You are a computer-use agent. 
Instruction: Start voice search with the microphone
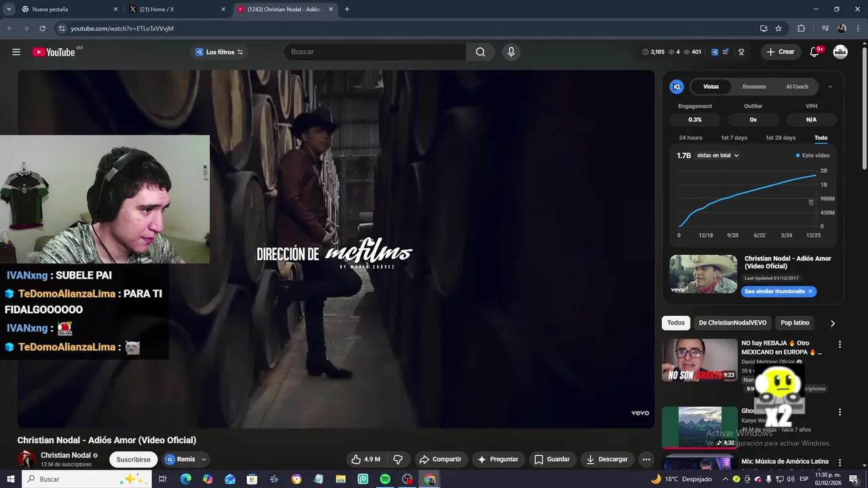511,52
